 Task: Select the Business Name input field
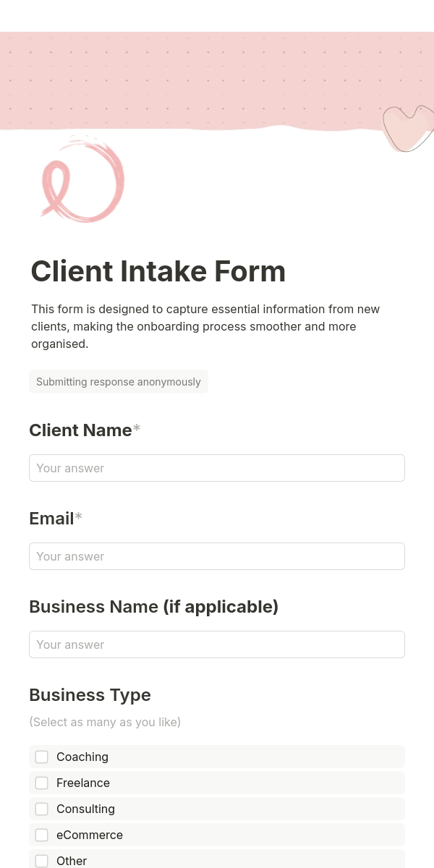(x=217, y=644)
